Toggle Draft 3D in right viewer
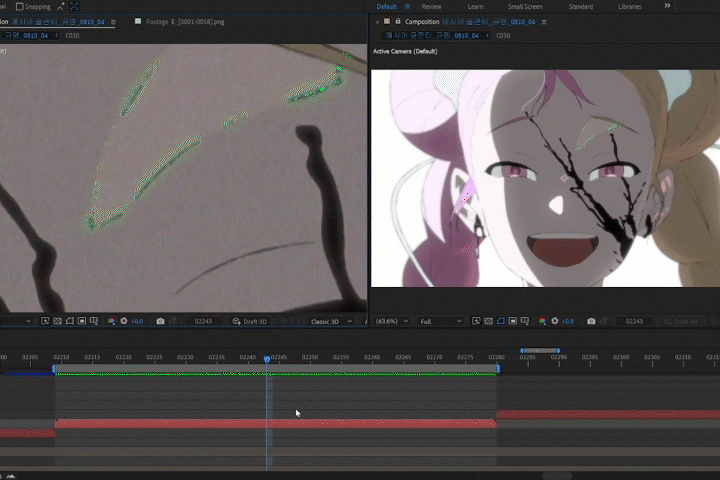This screenshot has width=720, height=480. 681,321
